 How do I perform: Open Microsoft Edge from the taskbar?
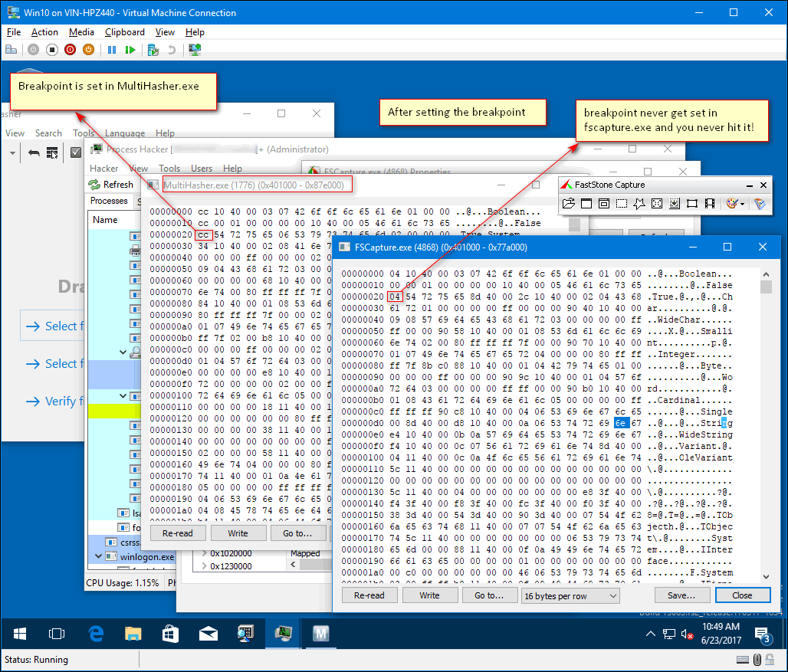[96, 634]
